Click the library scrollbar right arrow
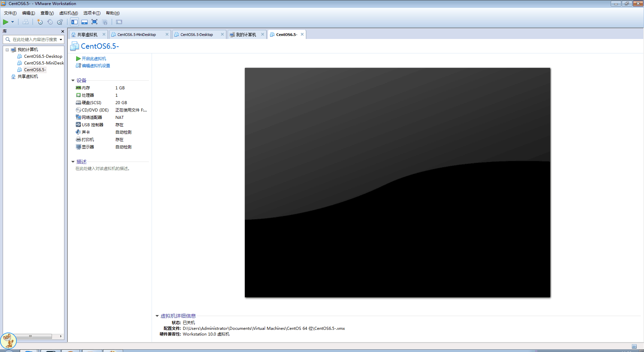 pyautogui.click(x=61, y=336)
